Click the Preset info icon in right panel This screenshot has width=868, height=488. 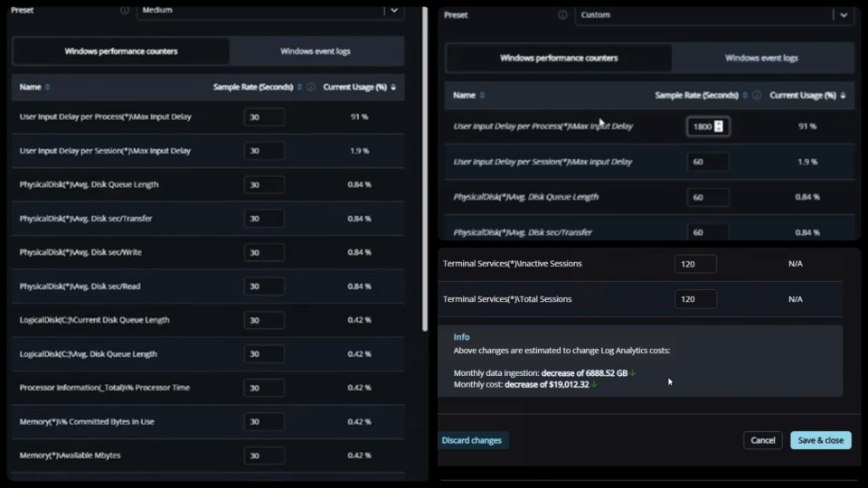[562, 15]
